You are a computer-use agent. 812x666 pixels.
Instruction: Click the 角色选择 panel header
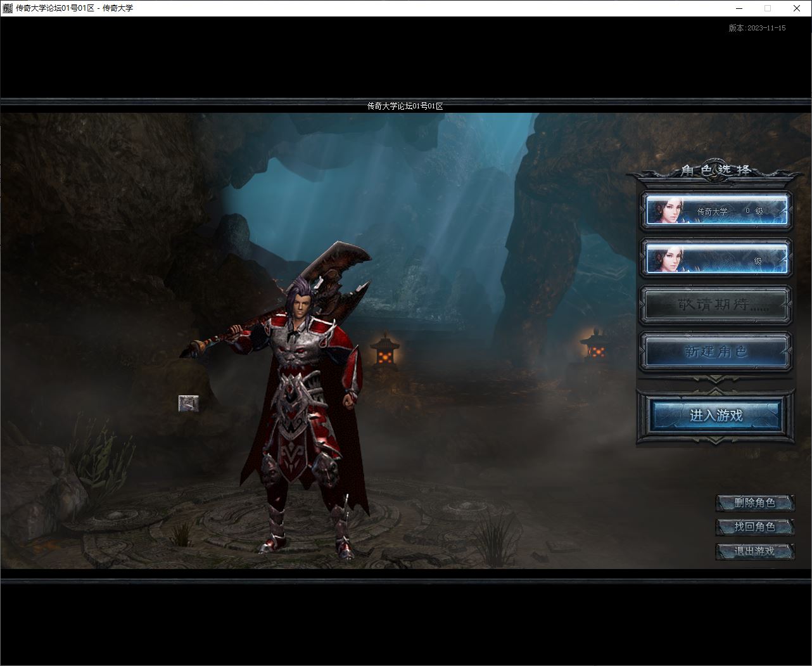[716, 170]
